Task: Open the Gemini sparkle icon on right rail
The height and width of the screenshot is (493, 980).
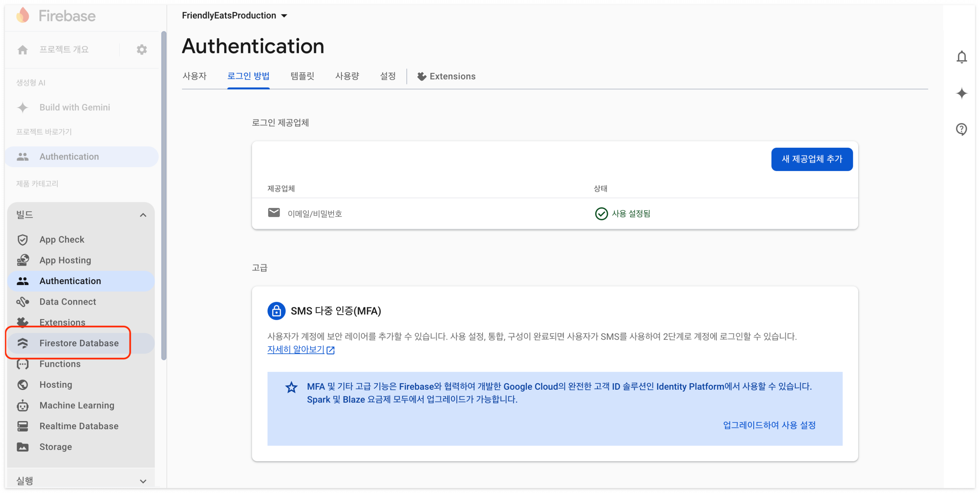Action: tap(961, 93)
